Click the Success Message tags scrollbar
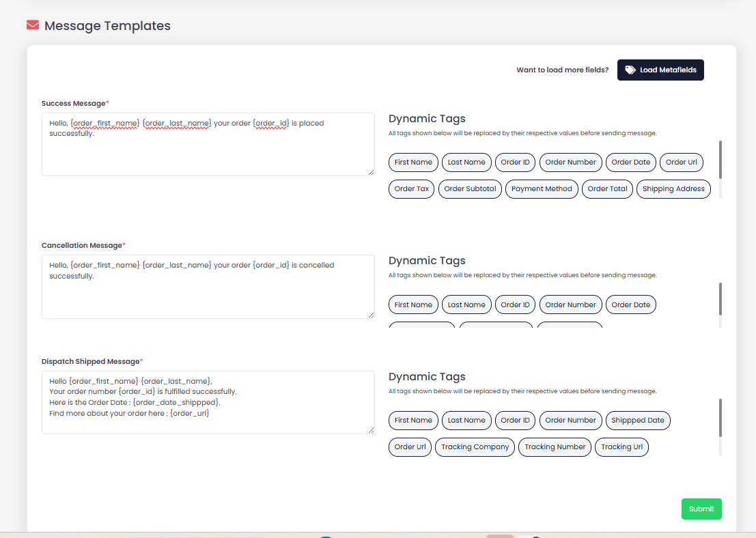 pyautogui.click(x=720, y=160)
